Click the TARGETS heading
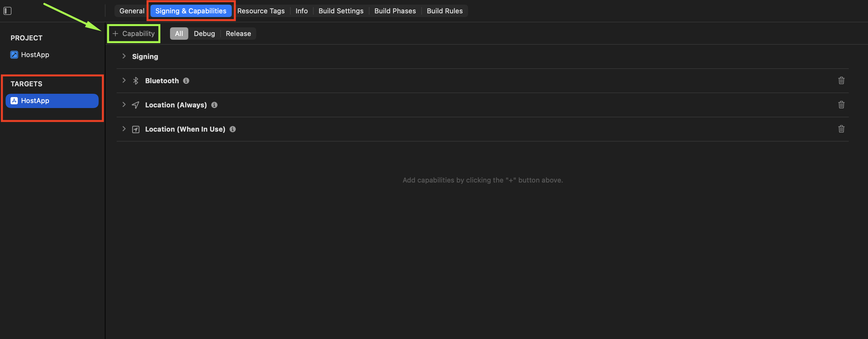Image resolution: width=868 pixels, height=339 pixels. point(26,84)
